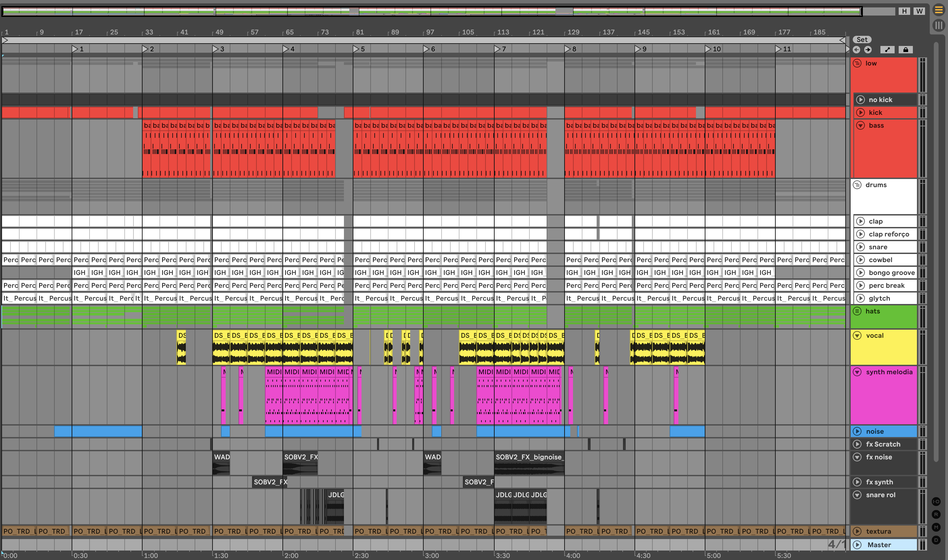Fold the low group track
This screenshot has width=948, height=560.
[857, 63]
